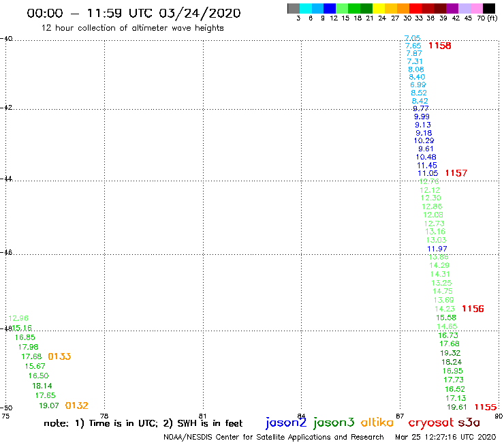Click the wave height value 10.29
Screen dimensions: 504x443
[424, 141]
